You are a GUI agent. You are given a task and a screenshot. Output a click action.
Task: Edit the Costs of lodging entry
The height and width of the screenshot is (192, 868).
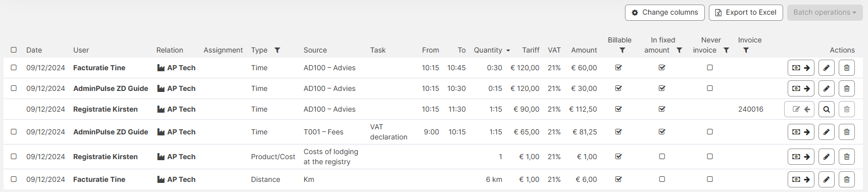point(827,157)
